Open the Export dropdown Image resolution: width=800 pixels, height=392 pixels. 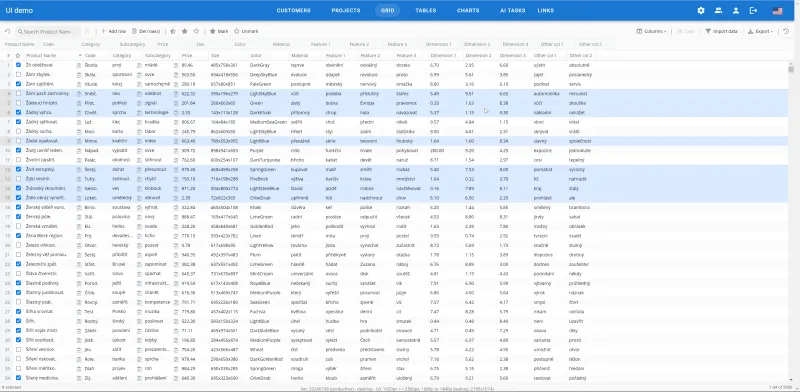[760, 31]
